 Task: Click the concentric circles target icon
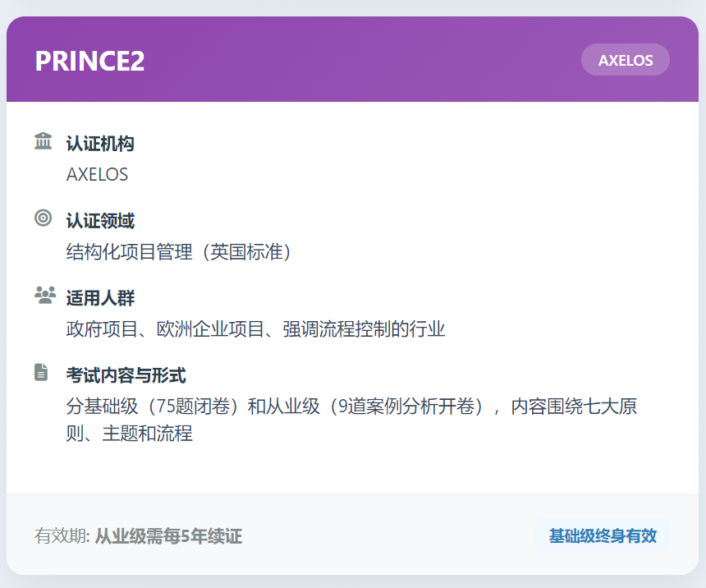point(42,218)
